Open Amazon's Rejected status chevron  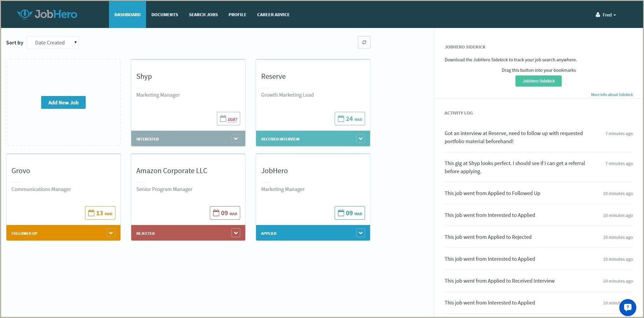[236, 233]
